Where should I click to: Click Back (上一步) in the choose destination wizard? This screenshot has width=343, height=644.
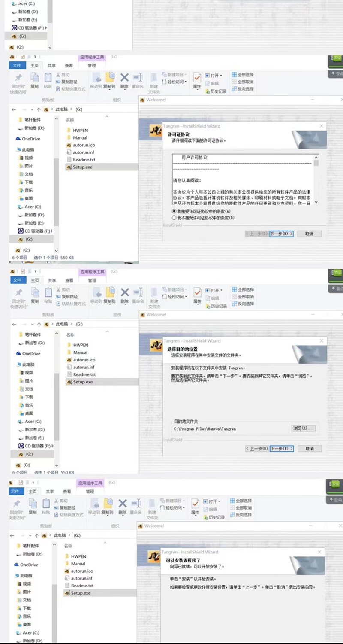coord(257,449)
